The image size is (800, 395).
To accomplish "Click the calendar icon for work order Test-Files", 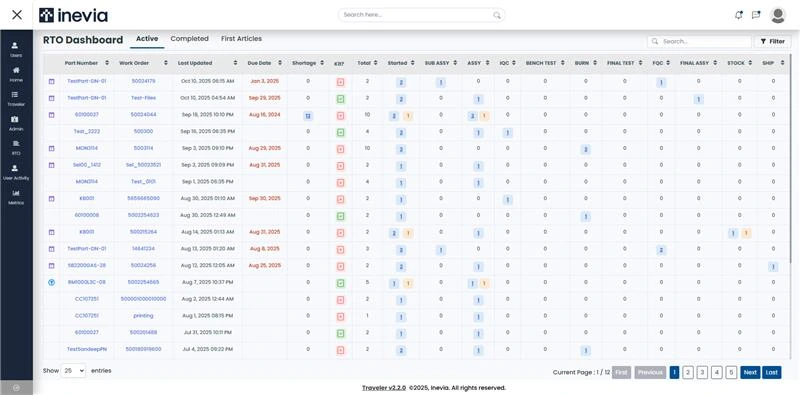I will tap(52, 98).
